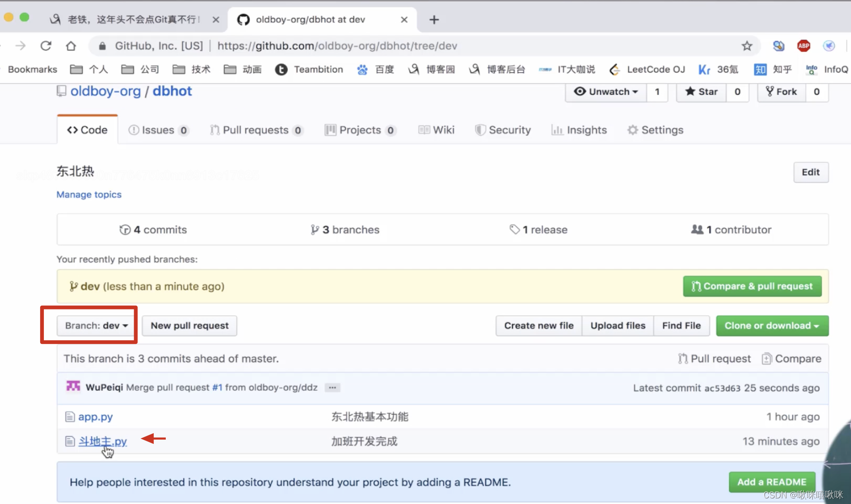Viewport: 851px width, 504px height.
Task: Open the Unwatch dropdown
Action: (x=606, y=91)
